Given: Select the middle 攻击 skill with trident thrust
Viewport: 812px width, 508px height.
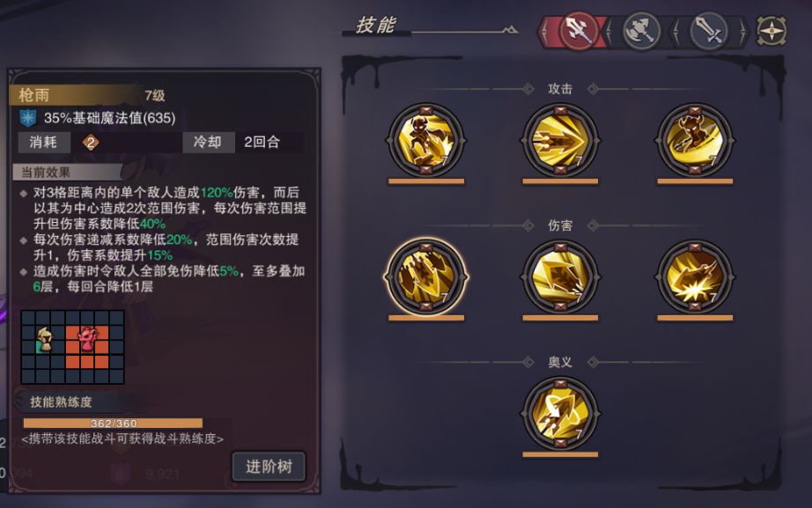Looking at the screenshot, I should click(x=560, y=140).
